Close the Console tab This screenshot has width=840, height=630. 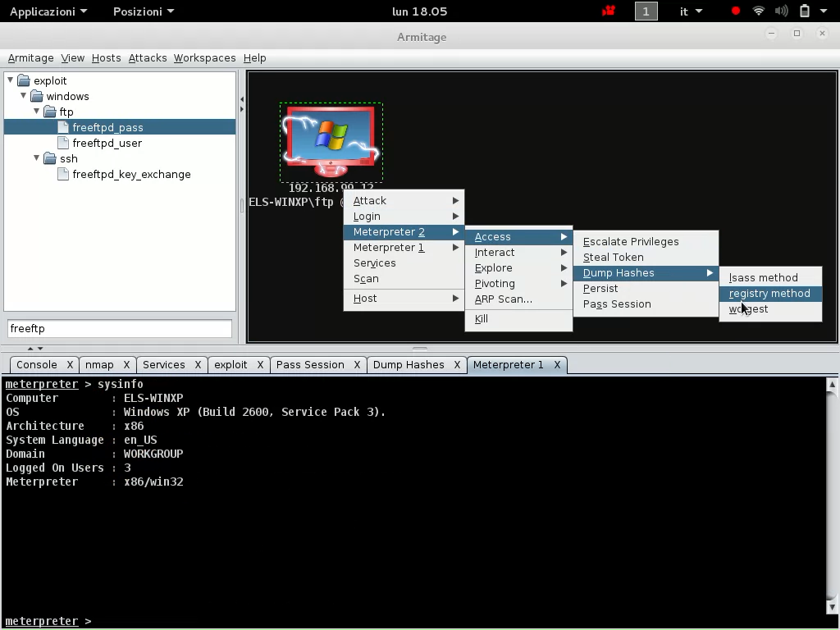tap(70, 365)
